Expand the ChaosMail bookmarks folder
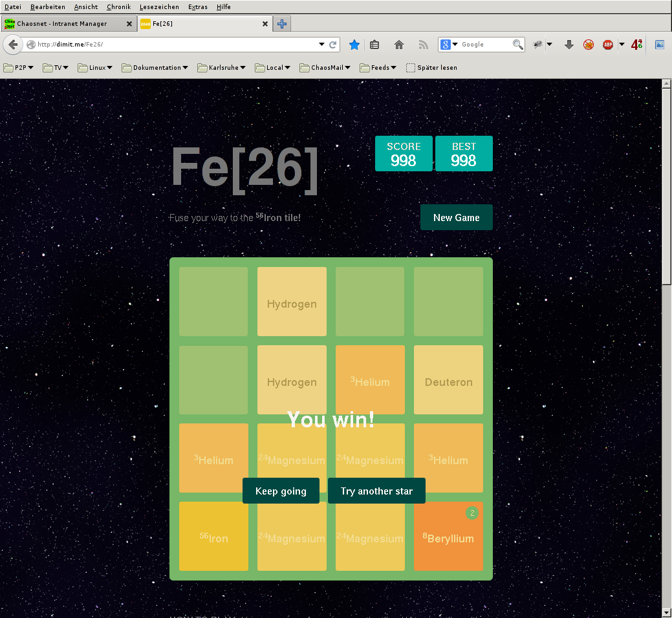This screenshot has width=672, height=618. pos(326,67)
